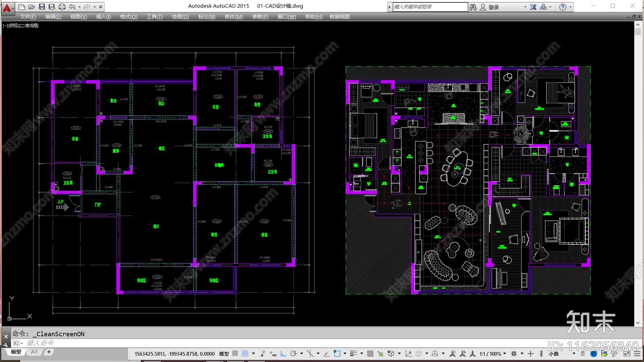The width and height of the screenshot is (644, 362).
Task: Toggle lineweight display in status bar
Action: (353, 354)
